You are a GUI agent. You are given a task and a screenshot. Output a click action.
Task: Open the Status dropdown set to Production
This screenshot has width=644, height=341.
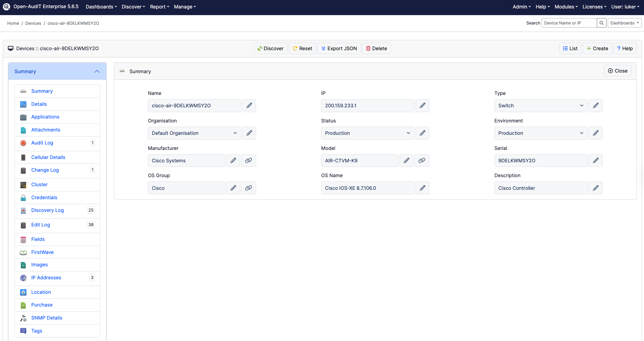[x=367, y=133]
